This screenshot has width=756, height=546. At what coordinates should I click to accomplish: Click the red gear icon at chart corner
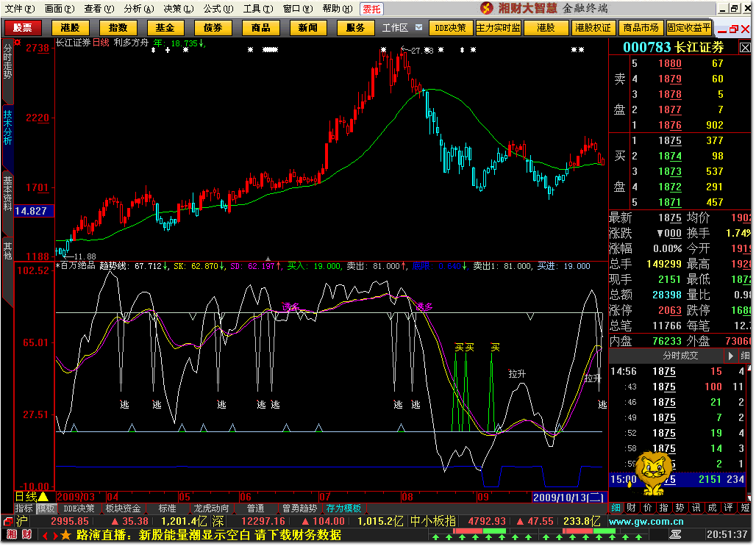tap(18, 43)
